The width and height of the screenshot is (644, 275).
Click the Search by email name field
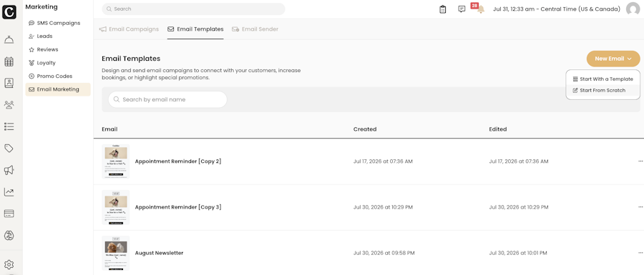(x=167, y=99)
